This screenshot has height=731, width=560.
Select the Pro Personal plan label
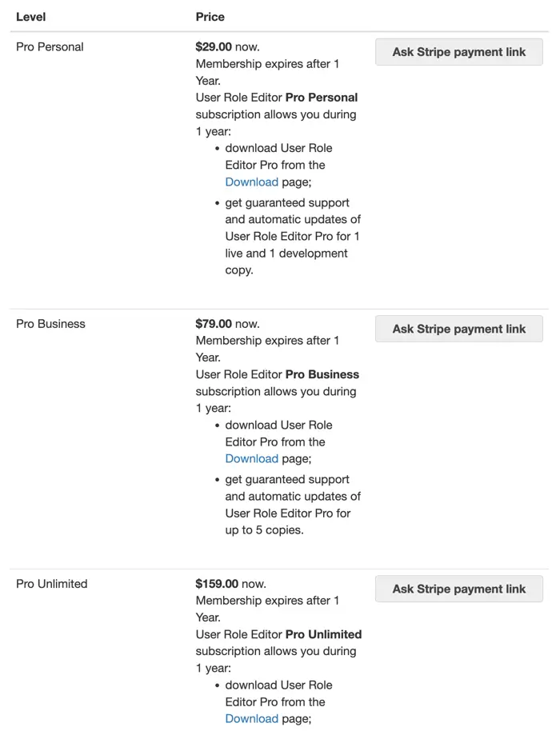pyautogui.click(x=49, y=46)
